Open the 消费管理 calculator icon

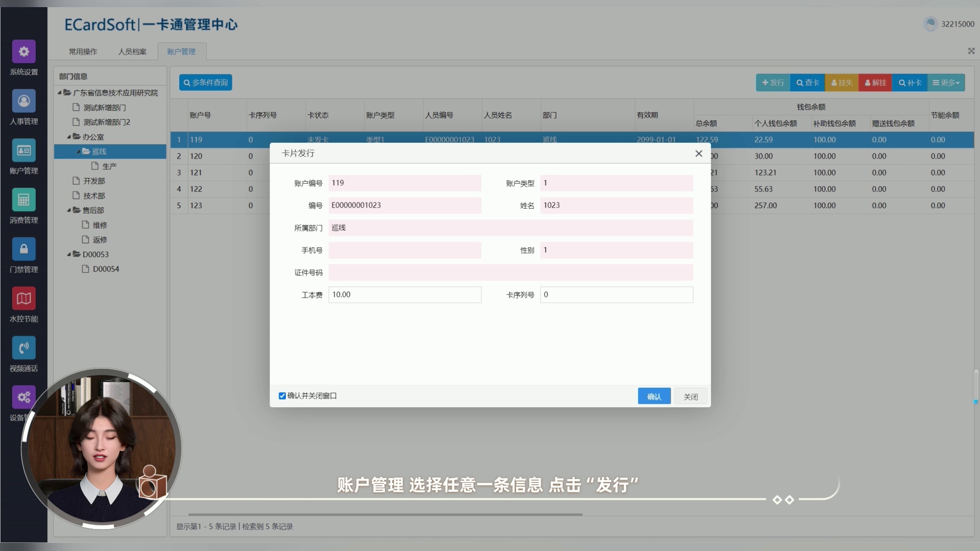pos(23,200)
